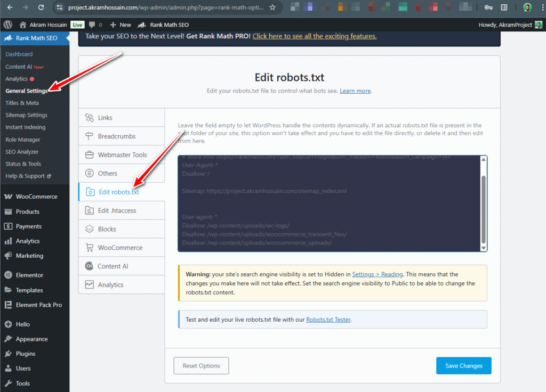Click the browser back arrow
The height and width of the screenshot is (392, 546).
click(10, 7)
